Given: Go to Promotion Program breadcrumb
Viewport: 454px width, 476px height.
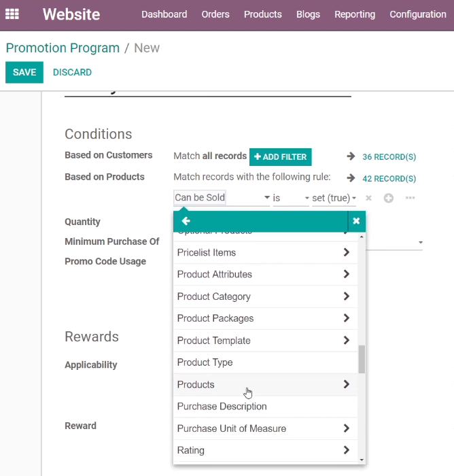Looking at the screenshot, I should (x=63, y=48).
